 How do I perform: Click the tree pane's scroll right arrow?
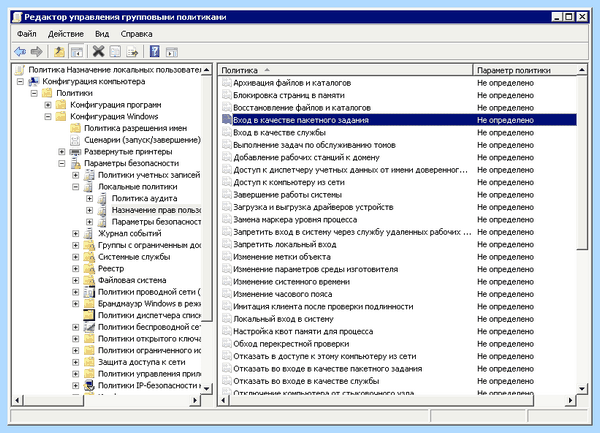[x=195, y=400]
